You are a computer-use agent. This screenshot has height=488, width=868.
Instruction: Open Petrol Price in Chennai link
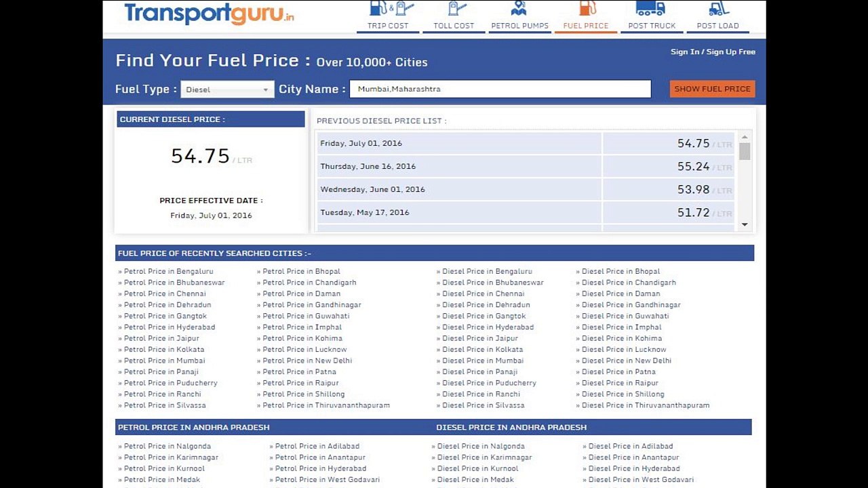(x=165, y=293)
